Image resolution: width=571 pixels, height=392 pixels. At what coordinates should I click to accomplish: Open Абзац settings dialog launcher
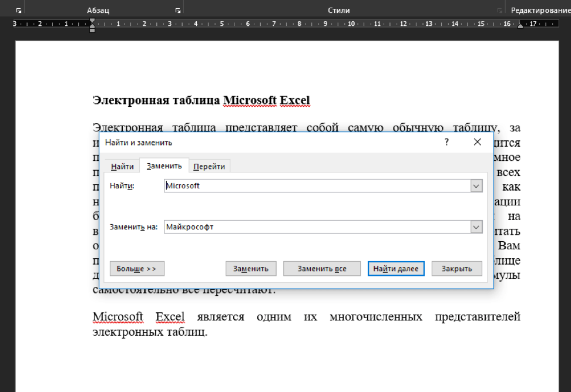point(178,11)
